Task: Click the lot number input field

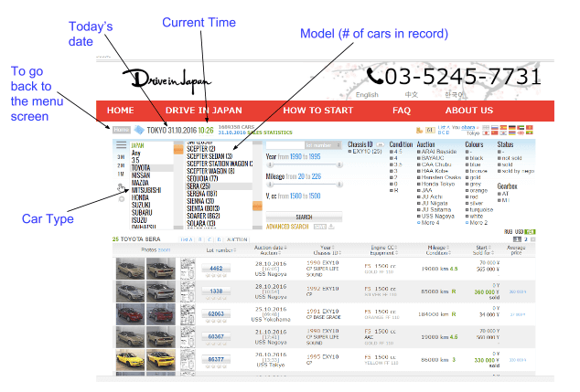Action: coord(285,145)
